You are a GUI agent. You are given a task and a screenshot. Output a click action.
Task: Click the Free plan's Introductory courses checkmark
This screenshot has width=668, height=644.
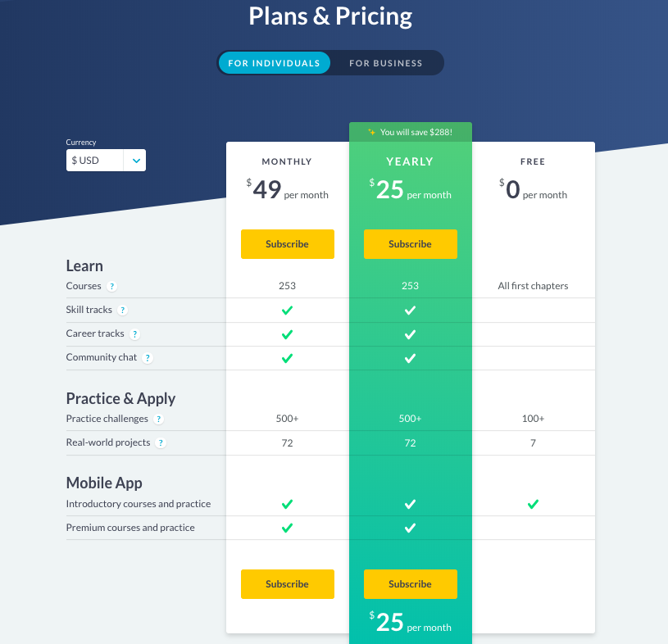(533, 504)
